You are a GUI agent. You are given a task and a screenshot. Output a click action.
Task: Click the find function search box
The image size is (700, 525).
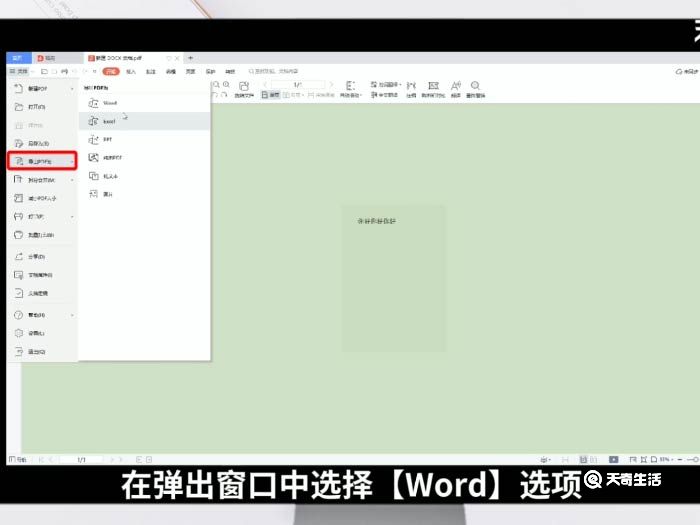point(274,71)
